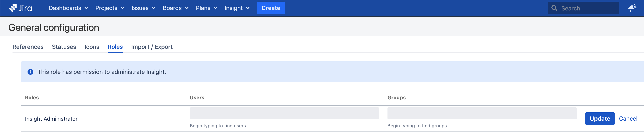Image resolution: width=644 pixels, height=134 pixels.
Task: Select the Create button in the navbar
Action: pyautogui.click(x=271, y=8)
